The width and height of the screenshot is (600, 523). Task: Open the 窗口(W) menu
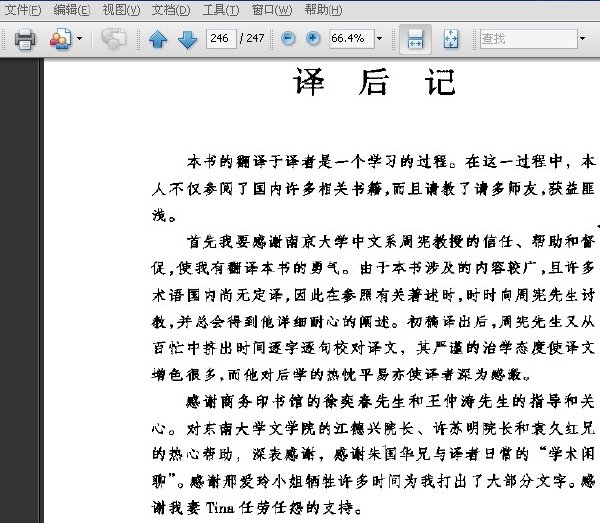(x=272, y=10)
